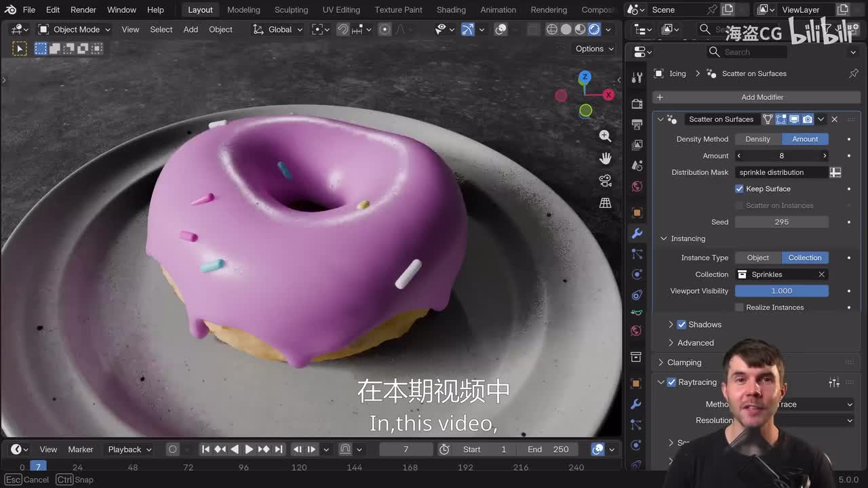Open the Physics properties tab
The height and width of the screenshot is (488, 868).
coord(636,274)
